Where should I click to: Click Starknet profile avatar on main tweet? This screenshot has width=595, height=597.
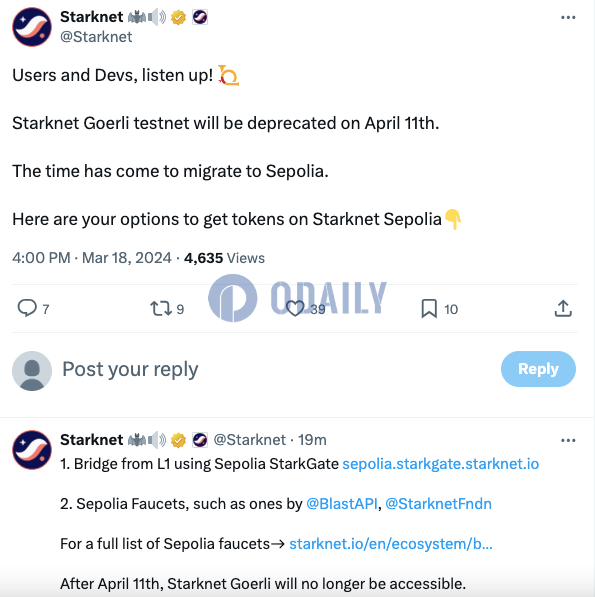point(32,27)
